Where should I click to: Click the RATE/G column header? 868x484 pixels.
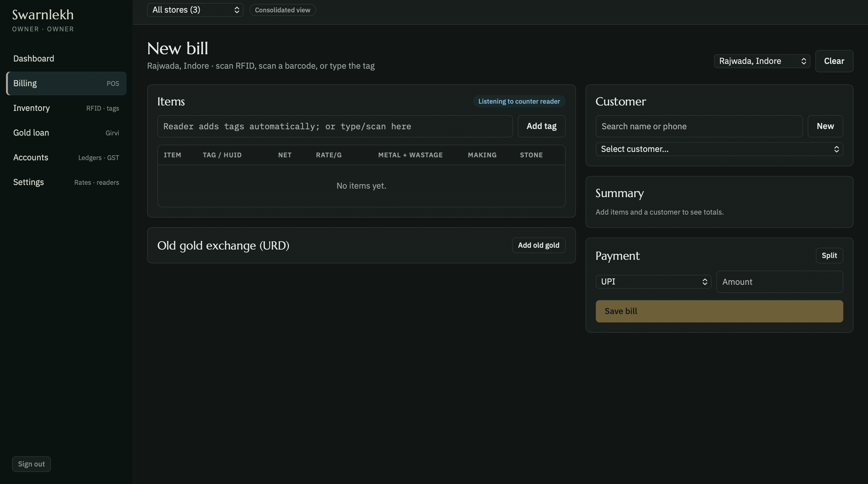pos(329,155)
